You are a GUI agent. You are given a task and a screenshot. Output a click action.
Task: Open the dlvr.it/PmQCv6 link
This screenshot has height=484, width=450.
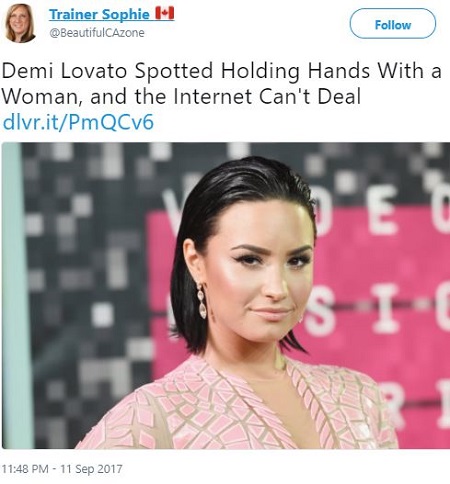tap(78, 122)
